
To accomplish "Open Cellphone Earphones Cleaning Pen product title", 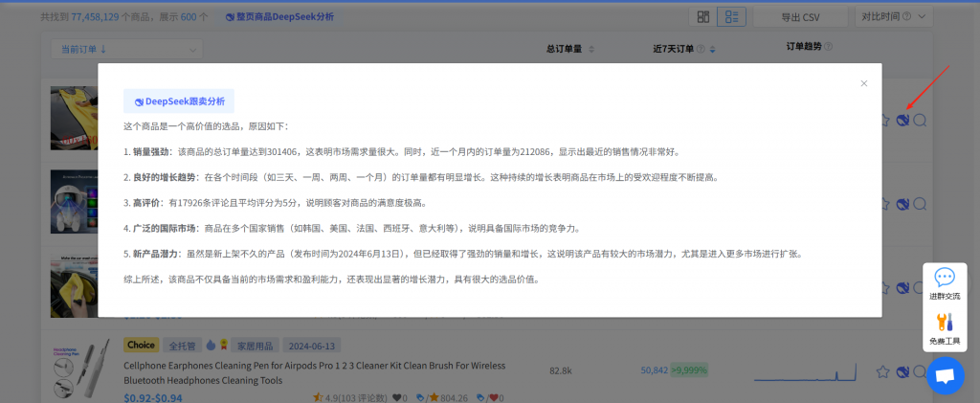I will pos(314,373).
